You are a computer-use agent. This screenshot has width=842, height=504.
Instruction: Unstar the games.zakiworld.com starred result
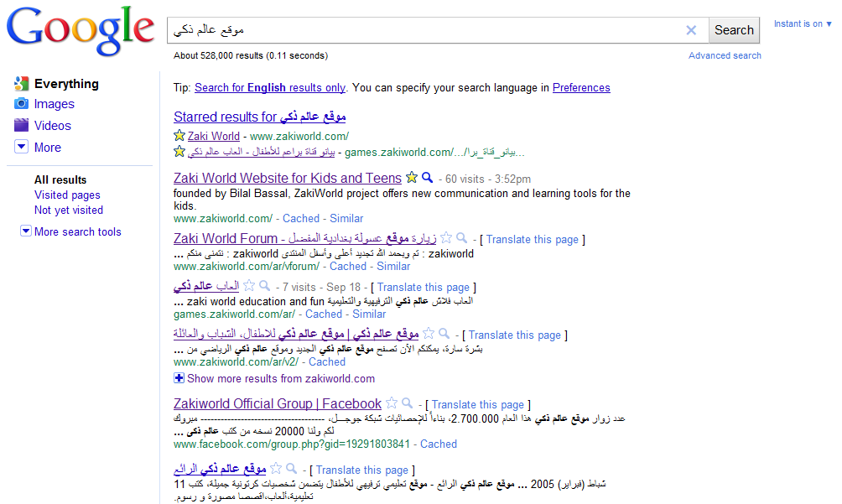(179, 151)
